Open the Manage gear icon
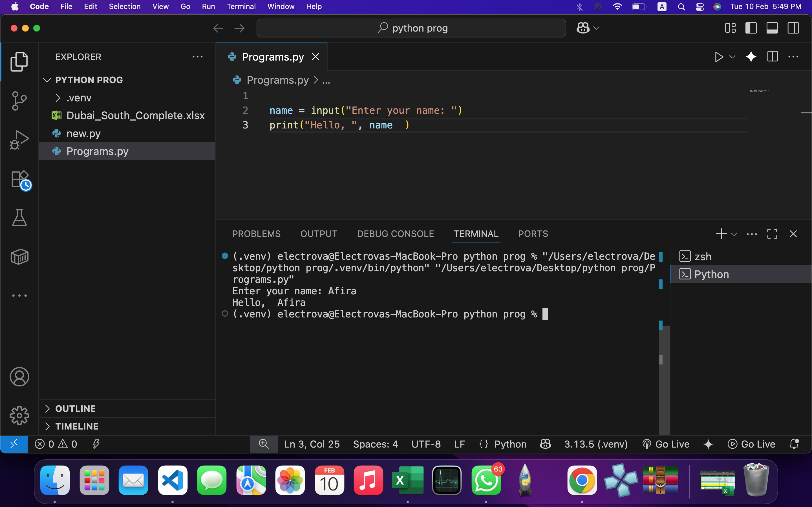The image size is (812, 507). click(x=19, y=415)
